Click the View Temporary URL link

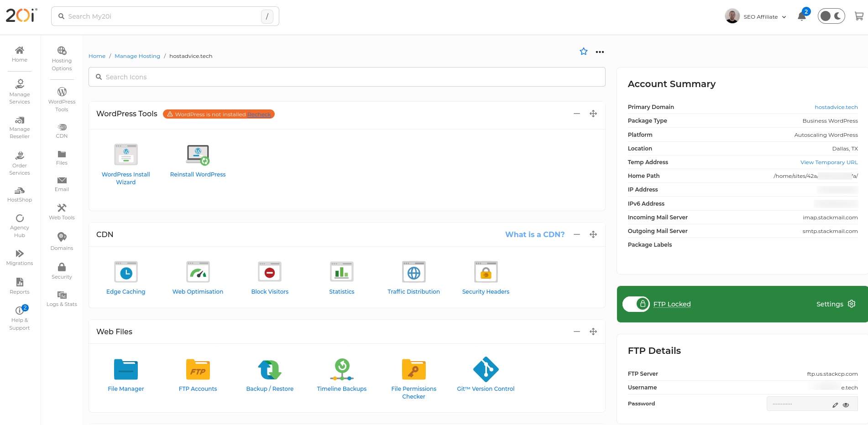click(829, 162)
